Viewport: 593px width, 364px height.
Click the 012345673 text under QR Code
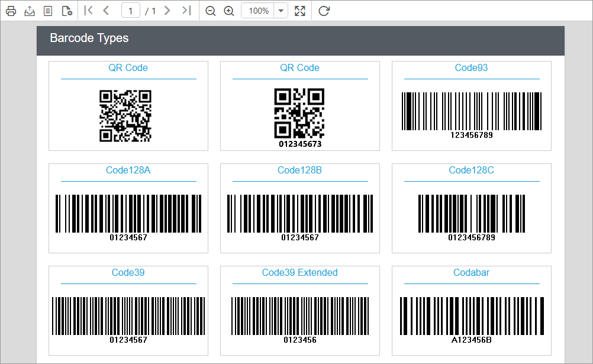(300, 144)
